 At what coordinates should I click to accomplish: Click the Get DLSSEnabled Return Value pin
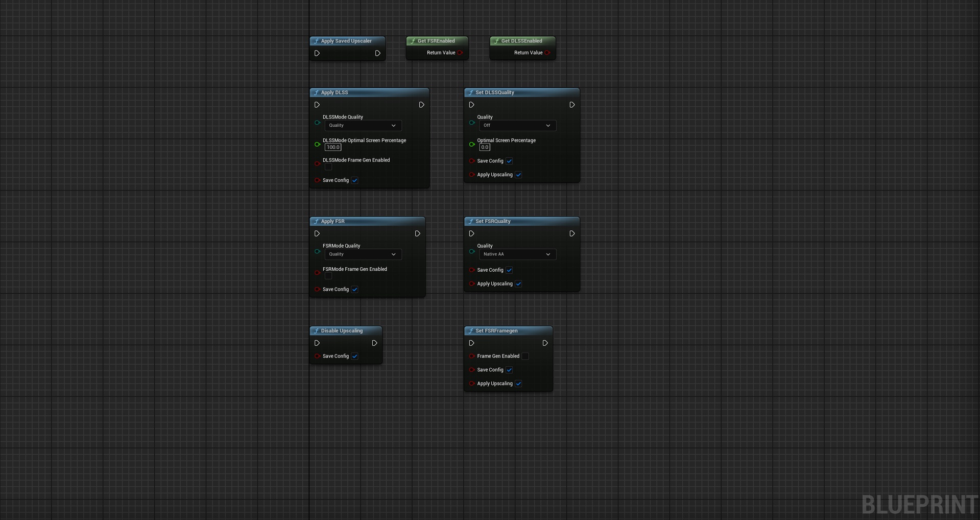547,53
